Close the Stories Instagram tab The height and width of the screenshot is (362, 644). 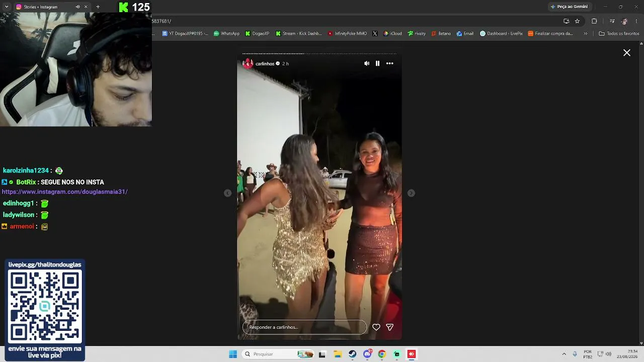[x=86, y=7]
